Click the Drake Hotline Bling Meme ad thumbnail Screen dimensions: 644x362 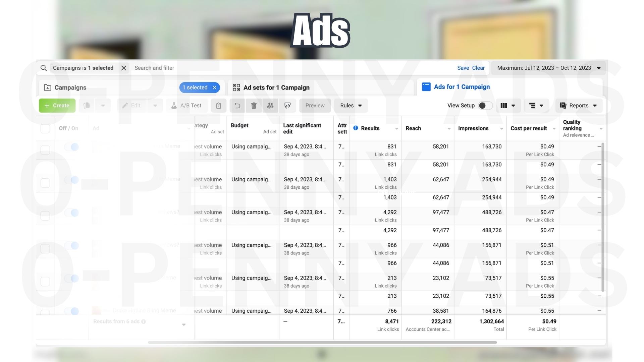click(96, 310)
